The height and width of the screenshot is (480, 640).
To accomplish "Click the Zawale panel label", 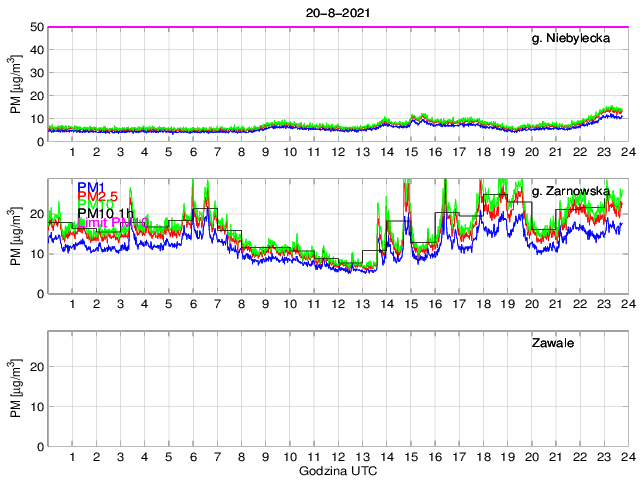I will 551,343.
